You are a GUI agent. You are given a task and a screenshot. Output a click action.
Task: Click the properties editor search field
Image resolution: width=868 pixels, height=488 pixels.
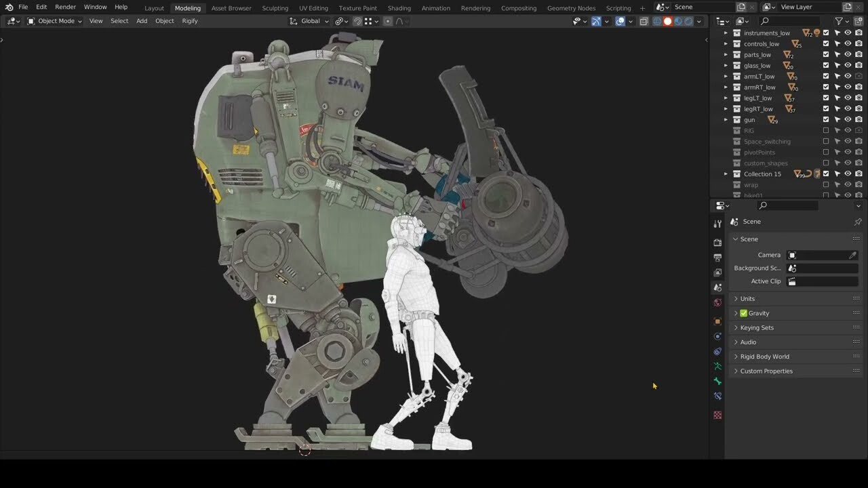pos(787,205)
